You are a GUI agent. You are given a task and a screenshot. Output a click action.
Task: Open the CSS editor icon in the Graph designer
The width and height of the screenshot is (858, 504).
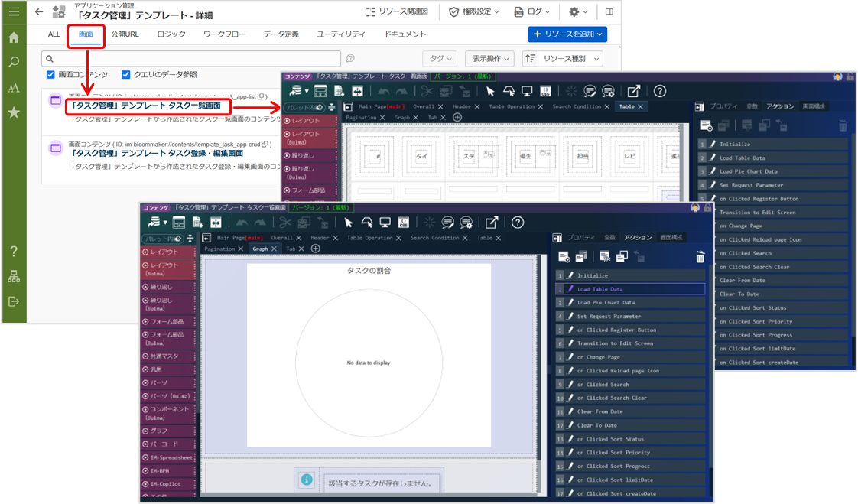click(404, 223)
